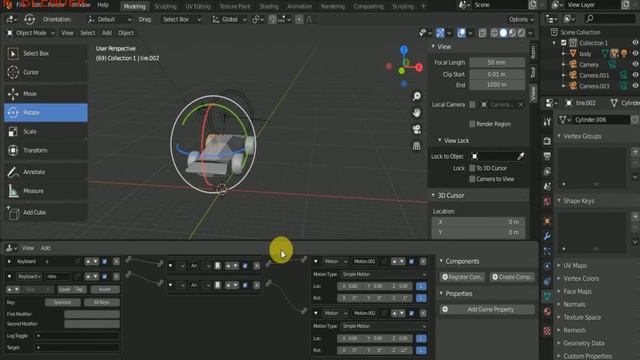The height and width of the screenshot is (360, 640).
Task: Click the pan hand viewport icon
Action: [x=416, y=113]
